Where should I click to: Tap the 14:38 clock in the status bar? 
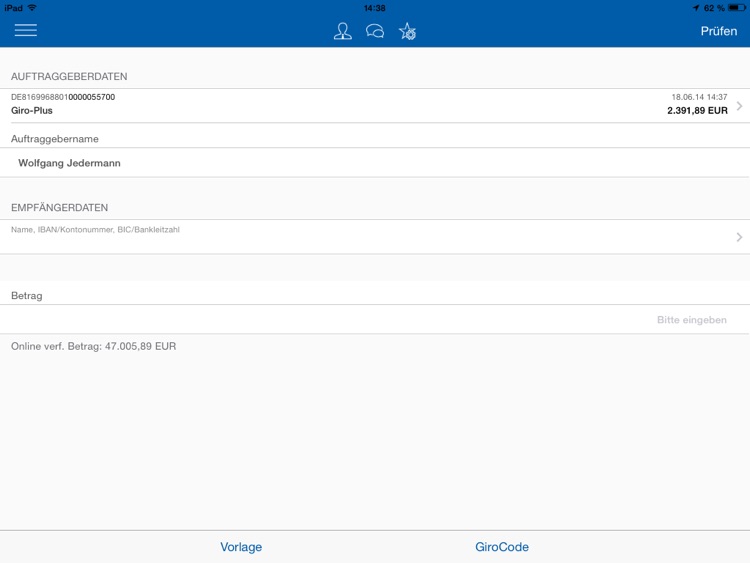click(375, 7)
